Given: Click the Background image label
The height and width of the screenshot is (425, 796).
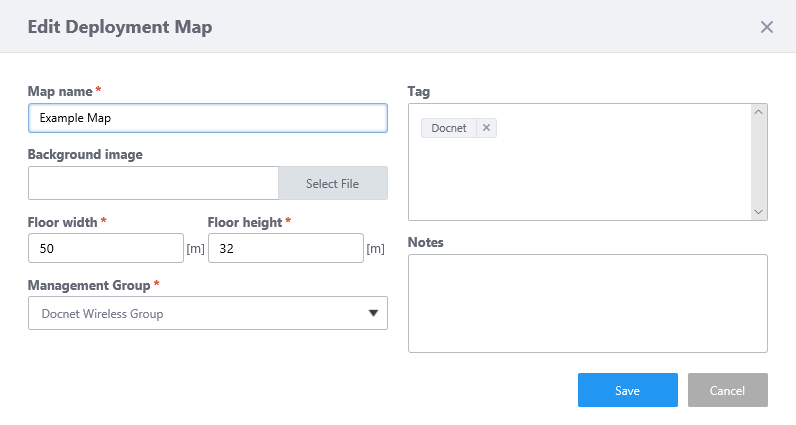Looking at the screenshot, I should click(x=85, y=155).
